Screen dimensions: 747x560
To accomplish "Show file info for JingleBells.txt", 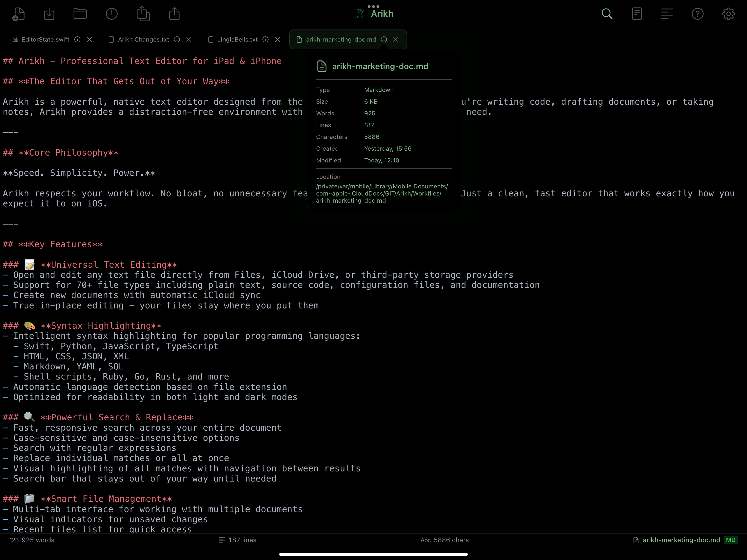I will point(265,40).
